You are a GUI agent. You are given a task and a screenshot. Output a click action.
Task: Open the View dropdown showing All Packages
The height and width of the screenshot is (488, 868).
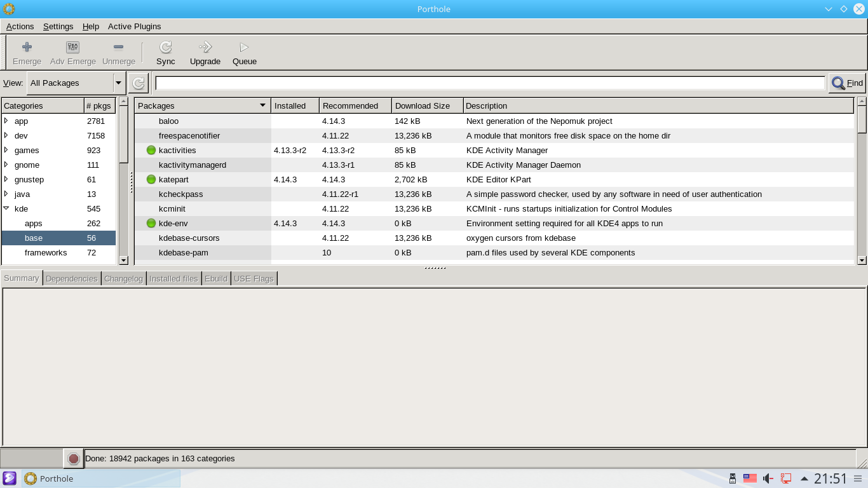click(x=76, y=83)
